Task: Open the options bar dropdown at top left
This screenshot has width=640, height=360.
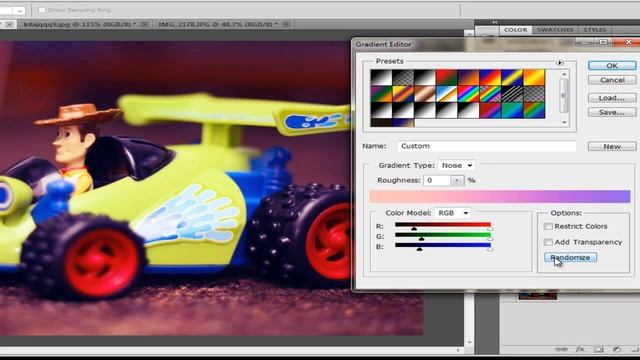Action: (x=19, y=11)
